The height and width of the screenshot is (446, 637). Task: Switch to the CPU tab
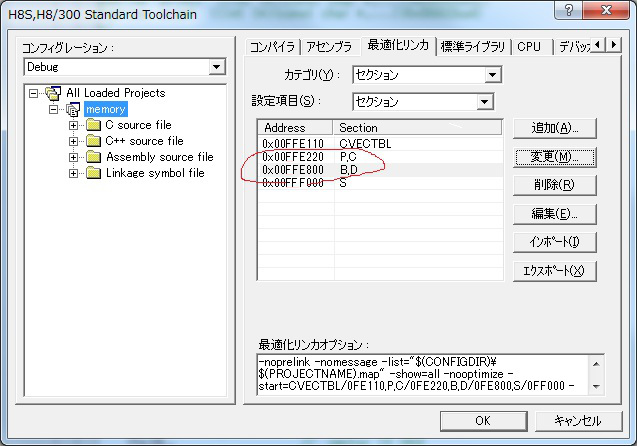[529, 47]
